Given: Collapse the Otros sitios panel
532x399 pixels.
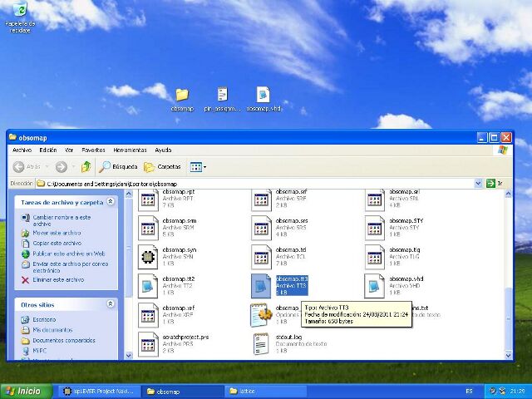Looking at the screenshot, I should point(111,304).
